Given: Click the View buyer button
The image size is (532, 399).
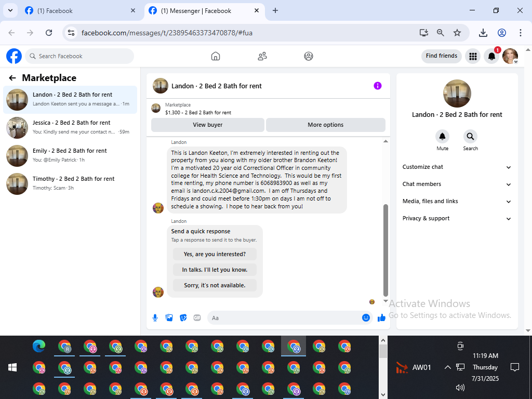Looking at the screenshot, I should click(208, 125).
